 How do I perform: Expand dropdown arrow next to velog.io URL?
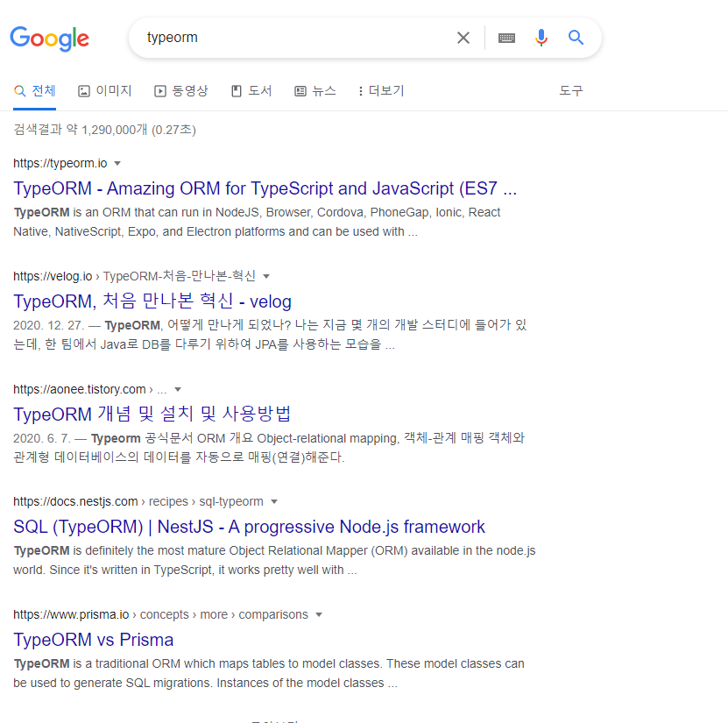point(266,276)
